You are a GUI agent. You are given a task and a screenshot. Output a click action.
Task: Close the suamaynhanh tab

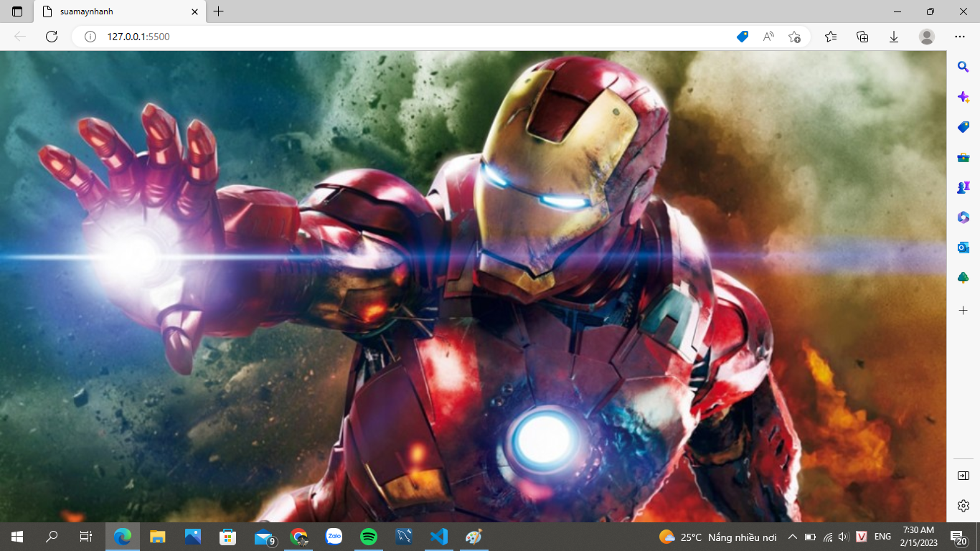(194, 11)
